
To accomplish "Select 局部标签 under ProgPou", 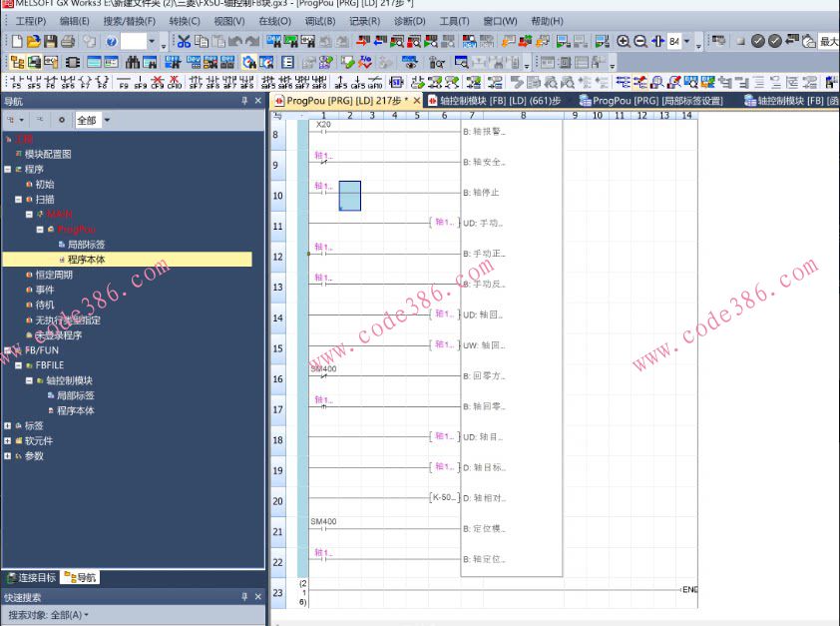I will pos(85,245).
